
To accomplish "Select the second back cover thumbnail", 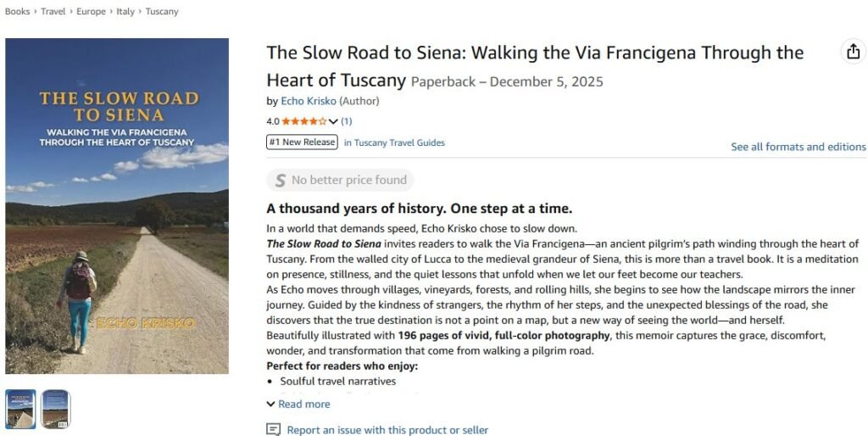I will coord(56,409).
